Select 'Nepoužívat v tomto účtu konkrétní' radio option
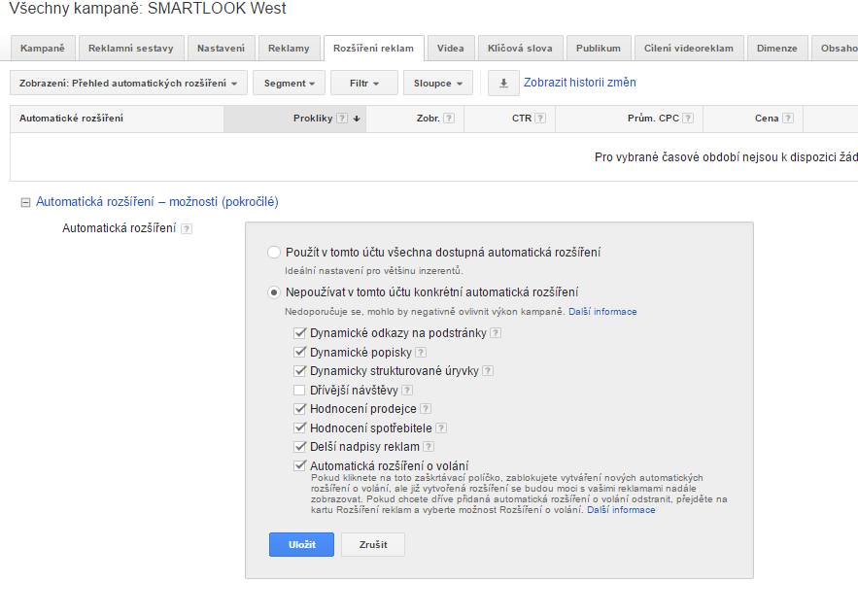Screen dimensions: 858x616 point(274,292)
